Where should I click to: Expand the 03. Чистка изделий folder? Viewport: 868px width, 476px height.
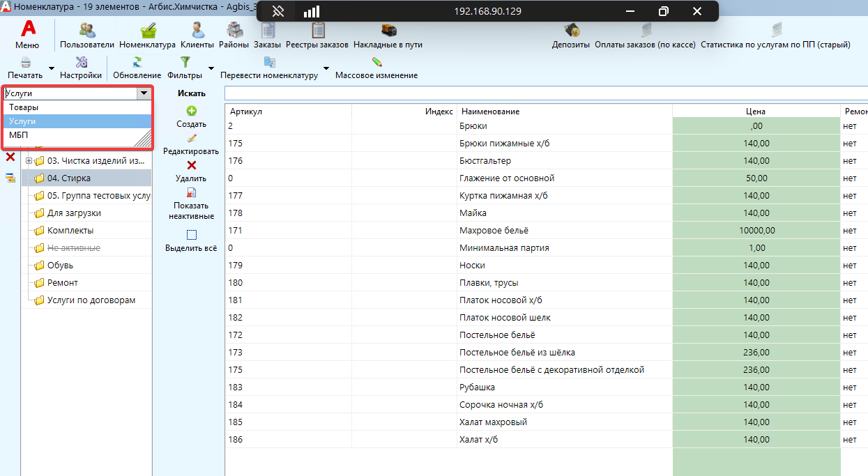point(29,161)
